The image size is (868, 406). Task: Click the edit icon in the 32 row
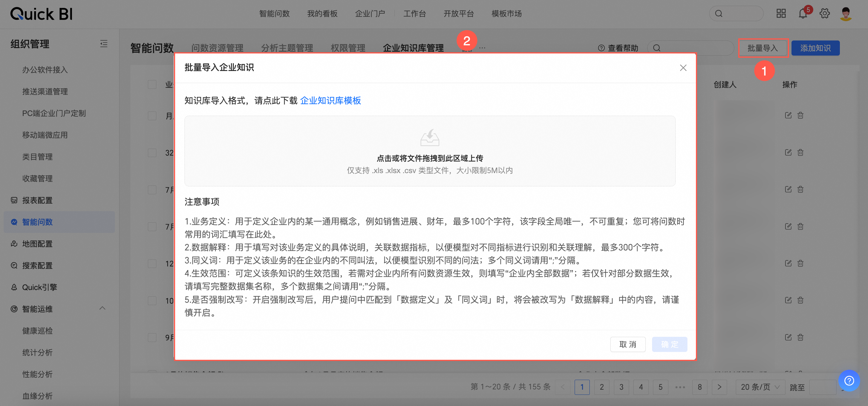coord(788,153)
